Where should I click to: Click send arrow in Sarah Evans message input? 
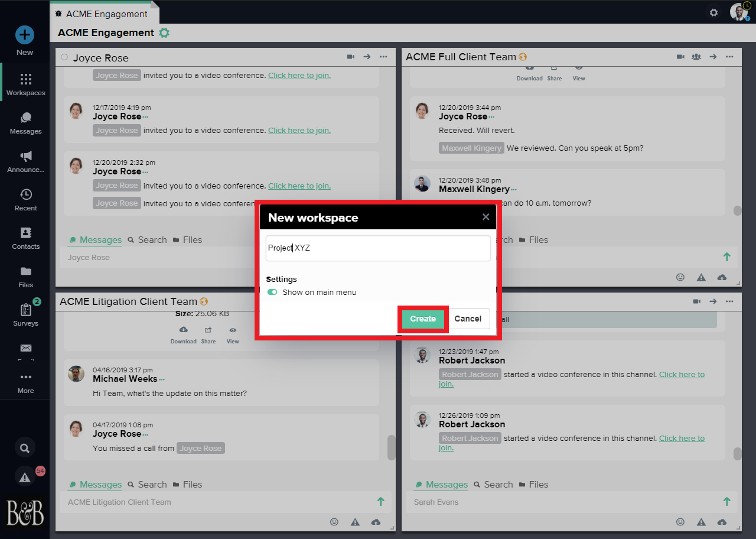pyautogui.click(x=727, y=502)
